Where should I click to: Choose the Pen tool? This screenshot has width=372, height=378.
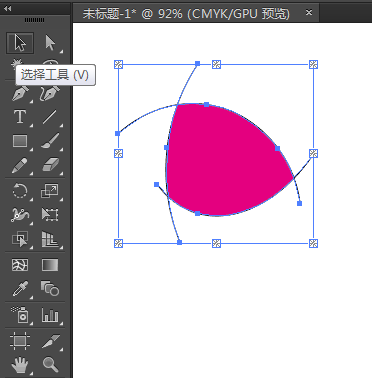(20, 93)
